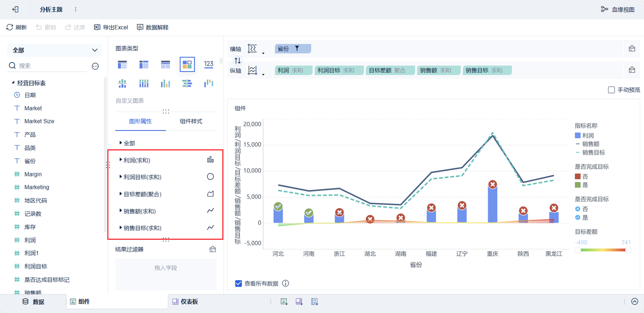The width and height of the screenshot is (644, 313).
Task: Open the 全部 dataset dropdown
Action: point(54,50)
